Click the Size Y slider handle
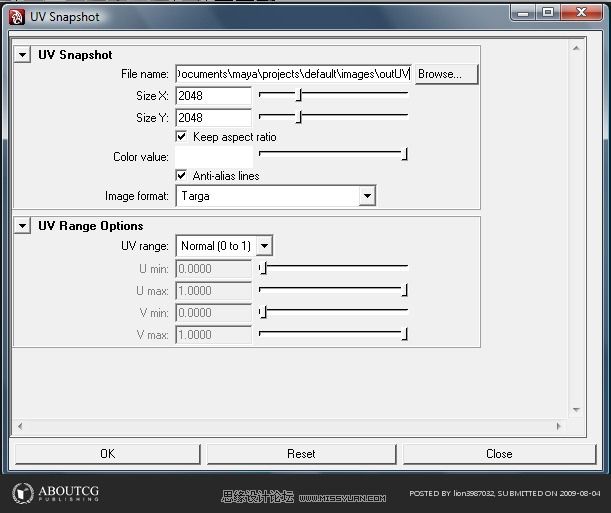This screenshot has width=611, height=513. tap(298, 116)
